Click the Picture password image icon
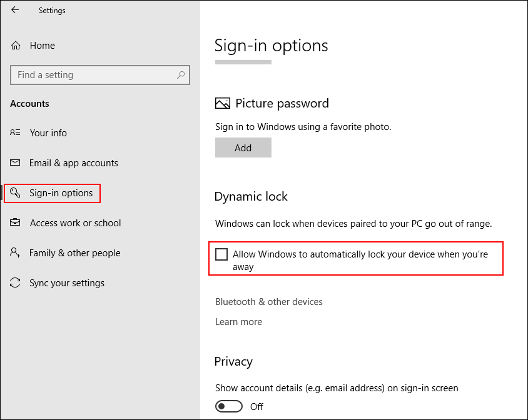Screen dimensions: 528x420 [x=223, y=103]
